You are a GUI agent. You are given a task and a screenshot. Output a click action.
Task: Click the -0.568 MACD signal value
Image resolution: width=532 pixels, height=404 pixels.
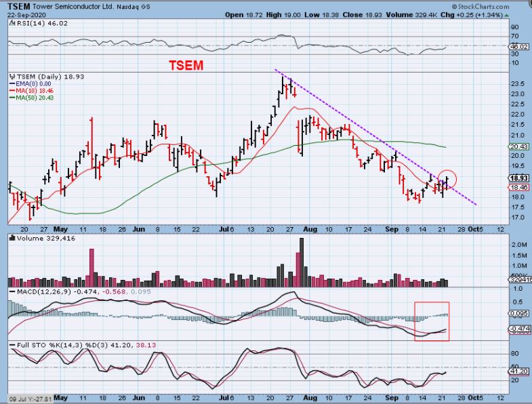pyautogui.click(x=114, y=291)
